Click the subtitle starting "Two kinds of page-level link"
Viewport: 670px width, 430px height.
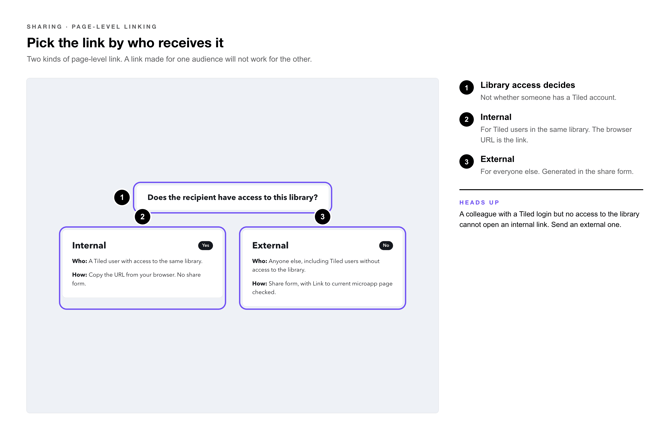pos(169,59)
